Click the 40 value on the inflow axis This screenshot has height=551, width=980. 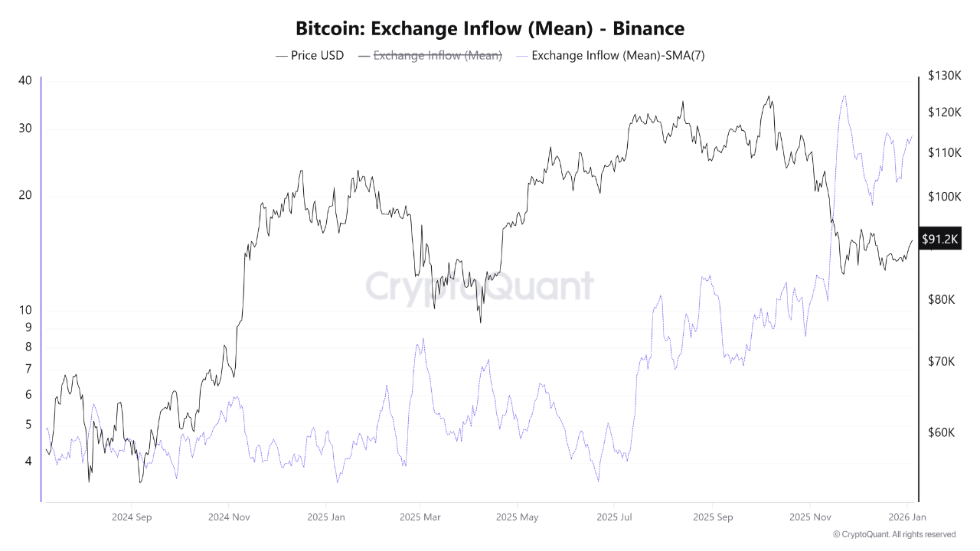[x=25, y=80]
